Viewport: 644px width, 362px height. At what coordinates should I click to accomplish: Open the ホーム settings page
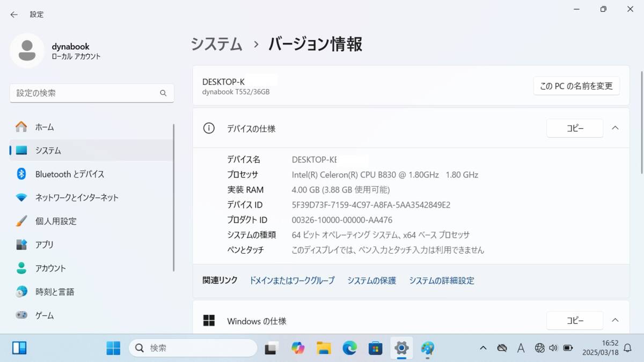tap(45, 127)
